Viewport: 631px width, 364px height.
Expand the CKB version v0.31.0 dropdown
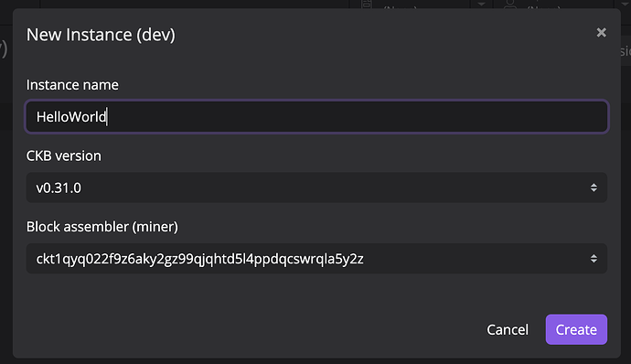pos(316,187)
